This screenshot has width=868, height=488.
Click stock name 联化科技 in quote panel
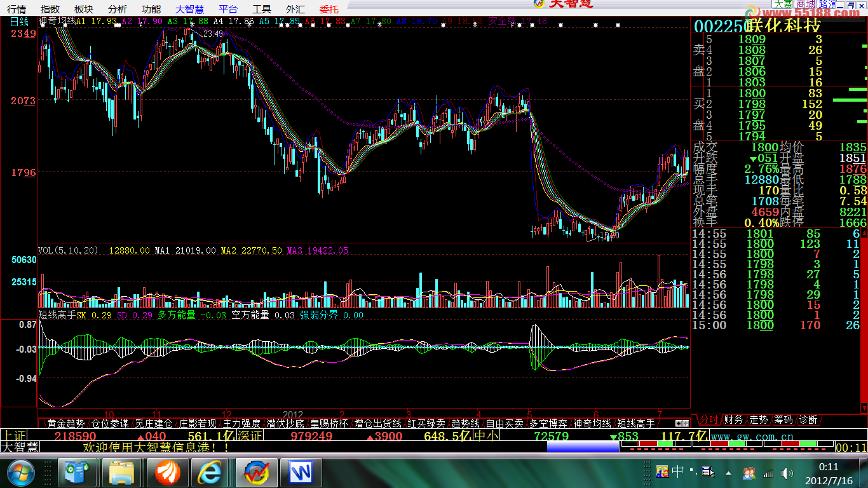[x=783, y=25]
